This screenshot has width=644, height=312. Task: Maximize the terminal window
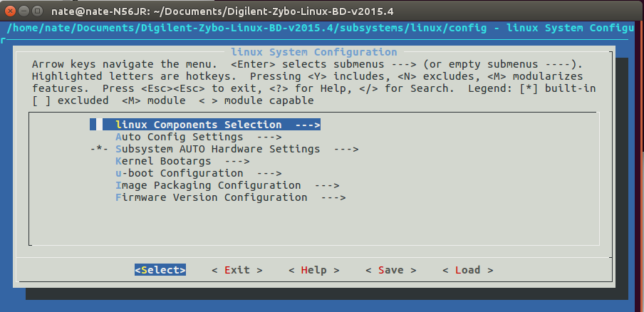[x=37, y=11]
